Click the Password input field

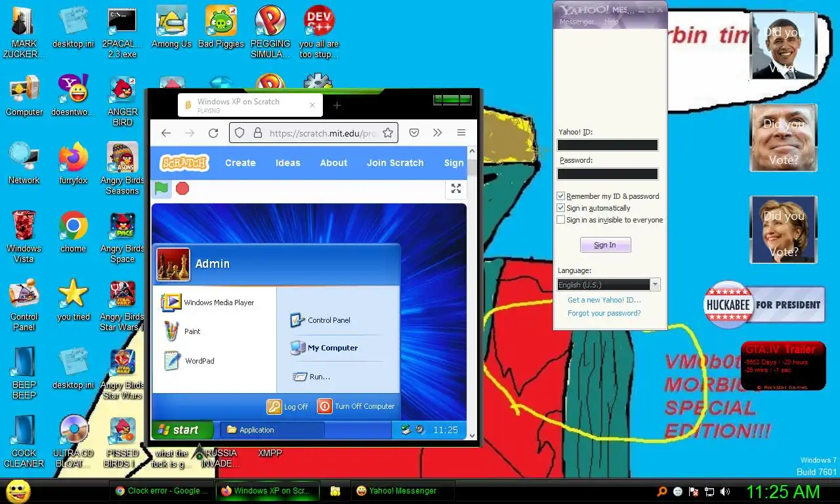click(607, 174)
